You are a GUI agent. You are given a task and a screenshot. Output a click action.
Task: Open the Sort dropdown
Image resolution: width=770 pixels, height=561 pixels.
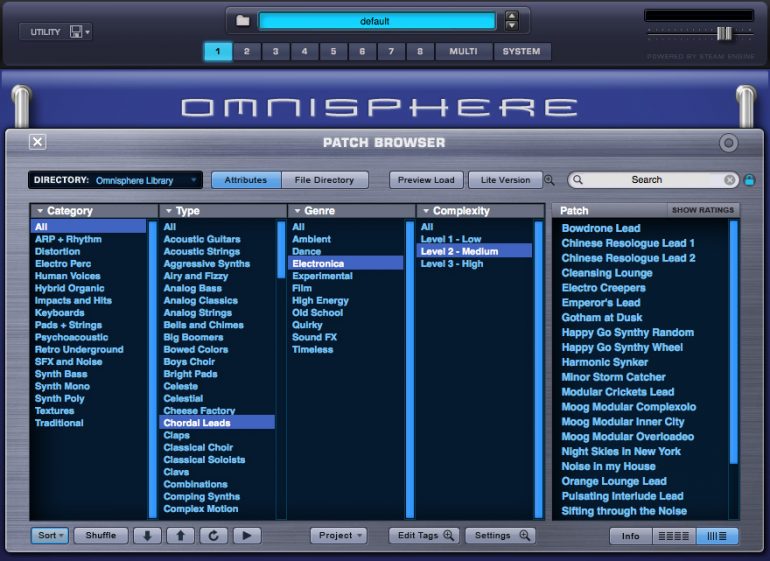(50, 535)
